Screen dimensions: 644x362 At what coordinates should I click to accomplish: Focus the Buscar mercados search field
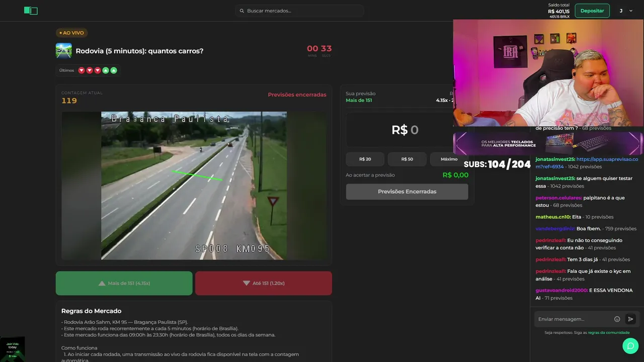tap(299, 11)
